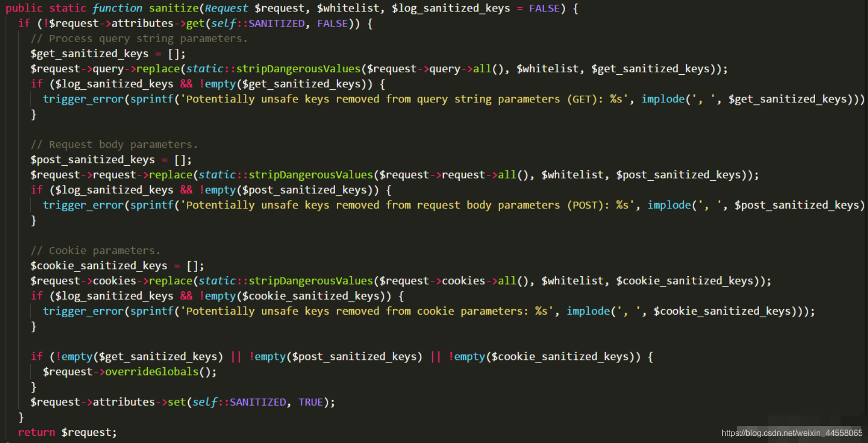Click '$request->request->replace' call
The height and width of the screenshot is (443, 868).
click(111, 174)
